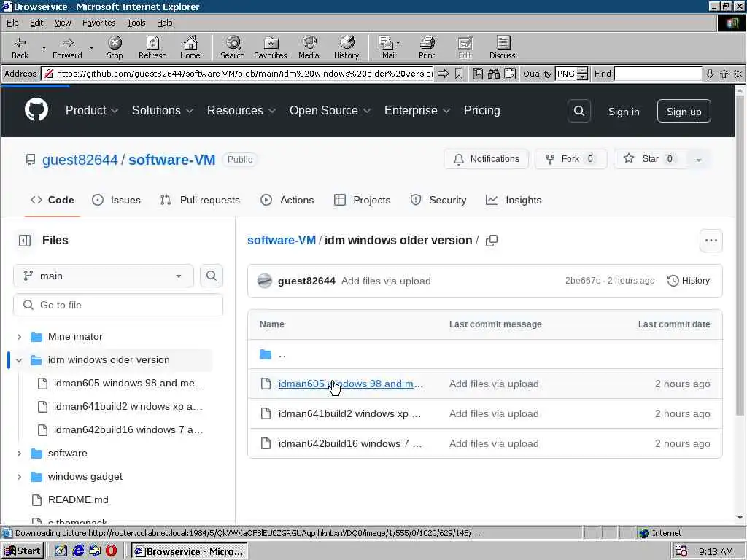
Task: Open the Favorites menu
Action: click(98, 23)
